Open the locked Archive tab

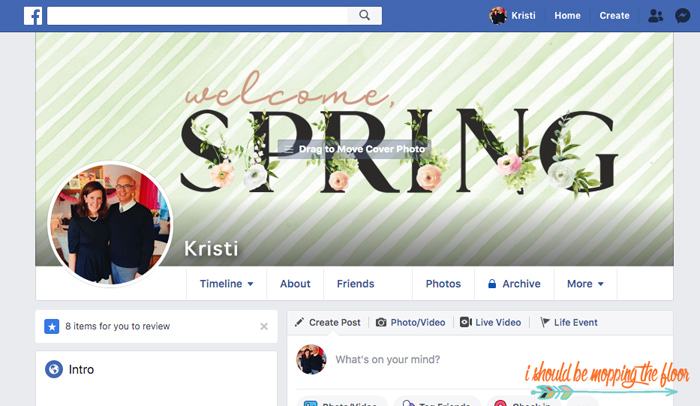pos(514,284)
